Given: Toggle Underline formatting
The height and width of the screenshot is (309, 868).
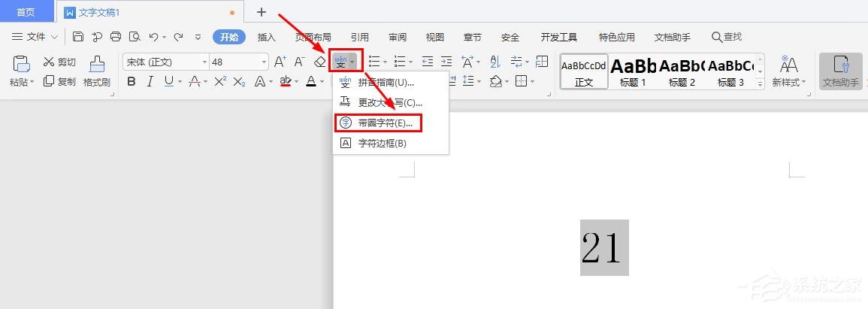Looking at the screenshot, I should click(168, 81).
